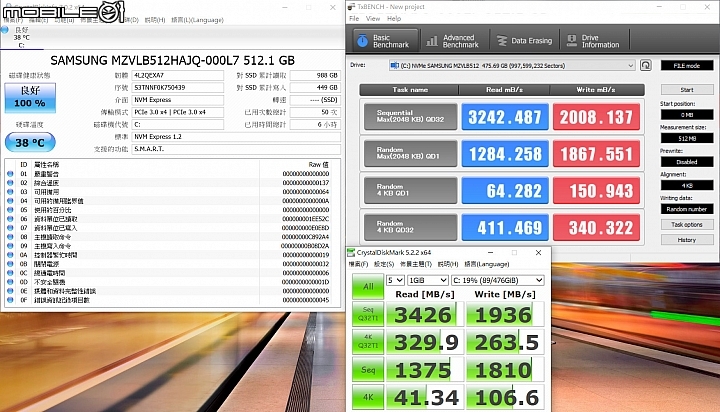Click the drive refresh icon in TxBENCH
Viewport: 720px width, 412px height.
(x=646, y=65)
